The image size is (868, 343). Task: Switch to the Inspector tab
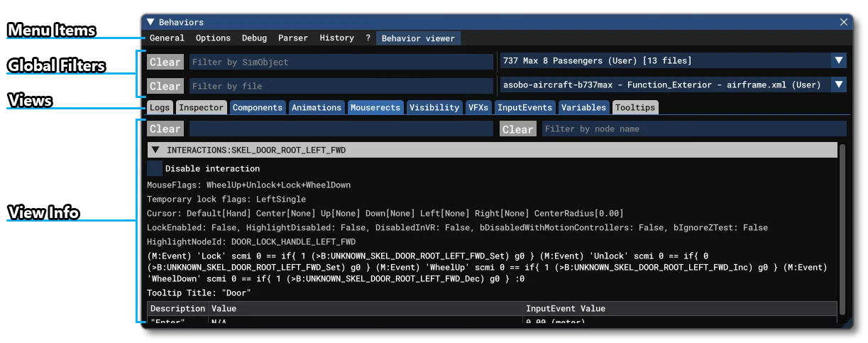pos(202,107)
